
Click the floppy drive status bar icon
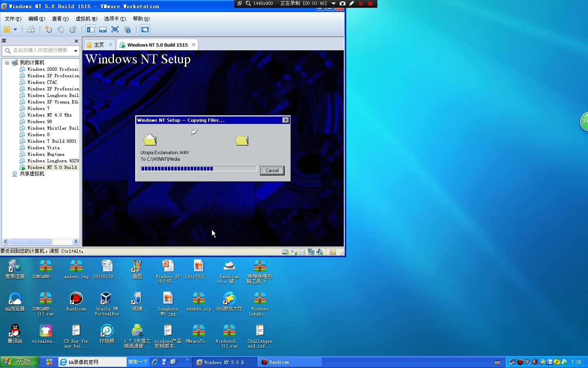pos(302,252)
